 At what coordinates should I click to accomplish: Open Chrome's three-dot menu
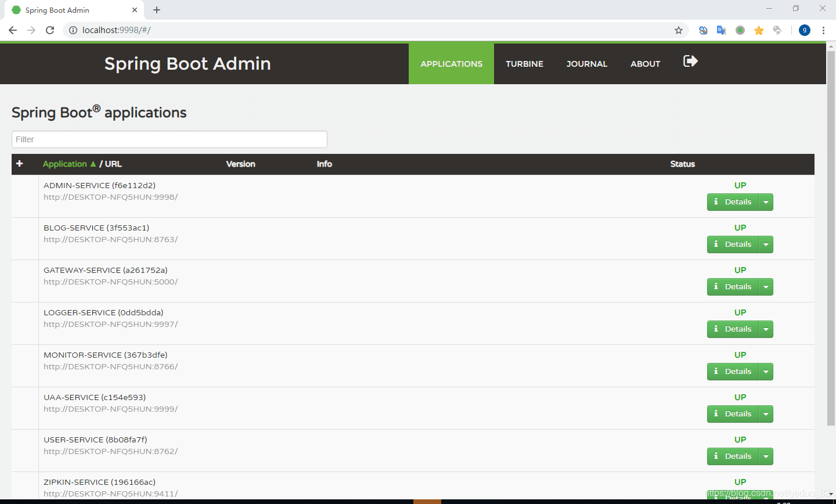click(x=823, y=30)
